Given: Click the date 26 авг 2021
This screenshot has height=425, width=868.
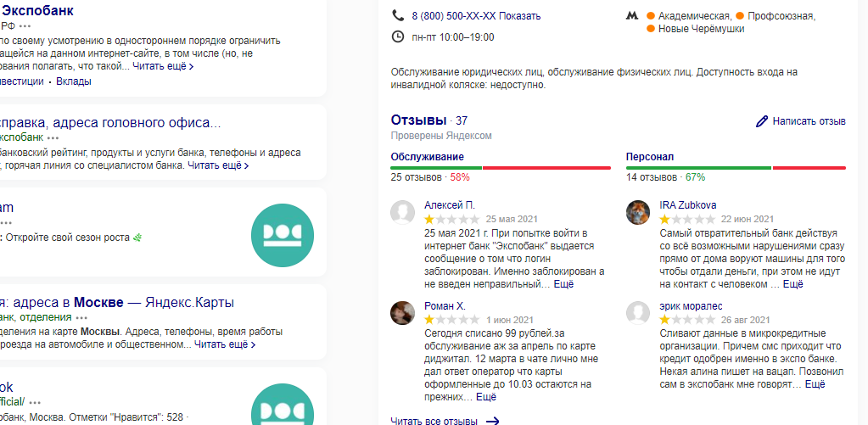Looking at the screenshot, I should point(745,320).
